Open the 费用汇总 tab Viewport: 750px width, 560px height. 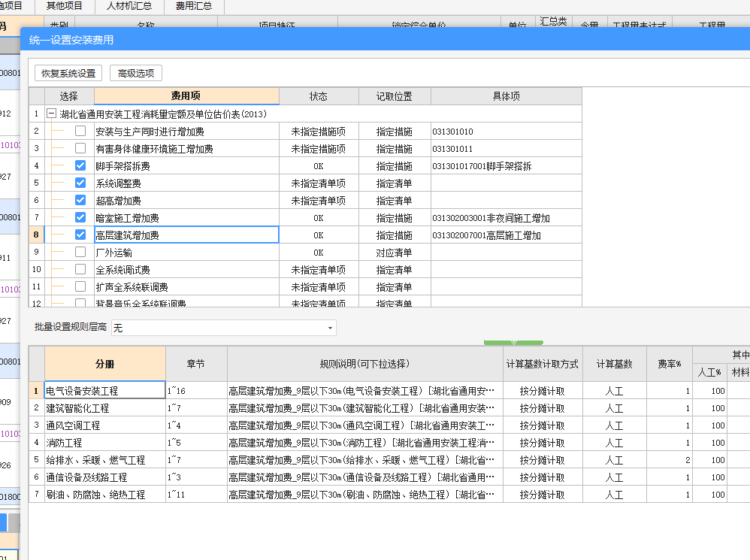tap(194, 6)
